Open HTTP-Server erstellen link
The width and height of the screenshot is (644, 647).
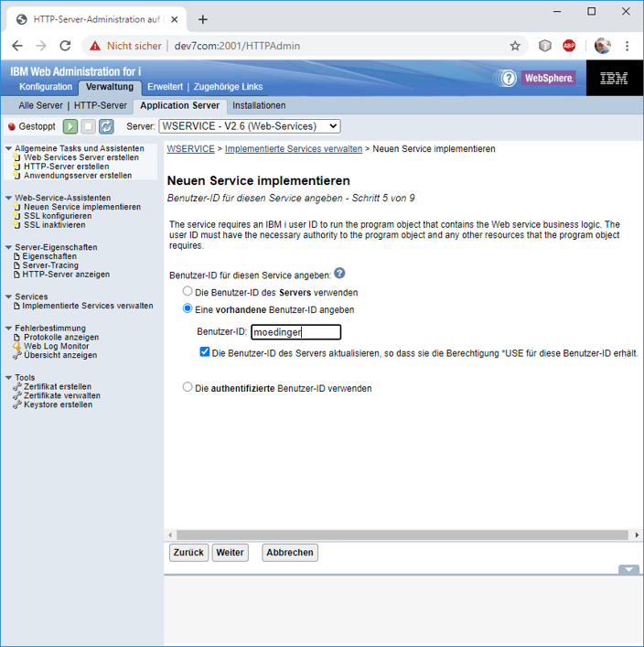67,167
